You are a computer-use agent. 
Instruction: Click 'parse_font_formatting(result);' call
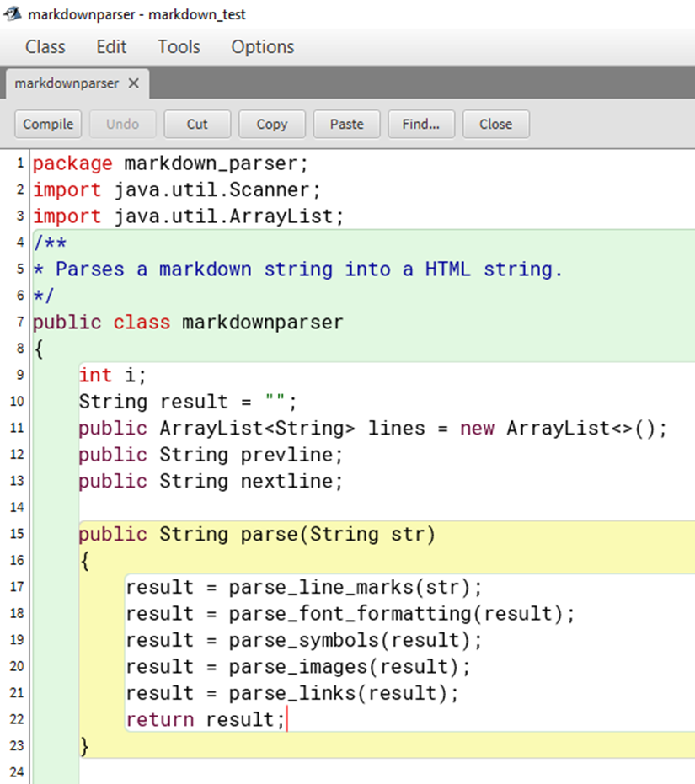402,614
